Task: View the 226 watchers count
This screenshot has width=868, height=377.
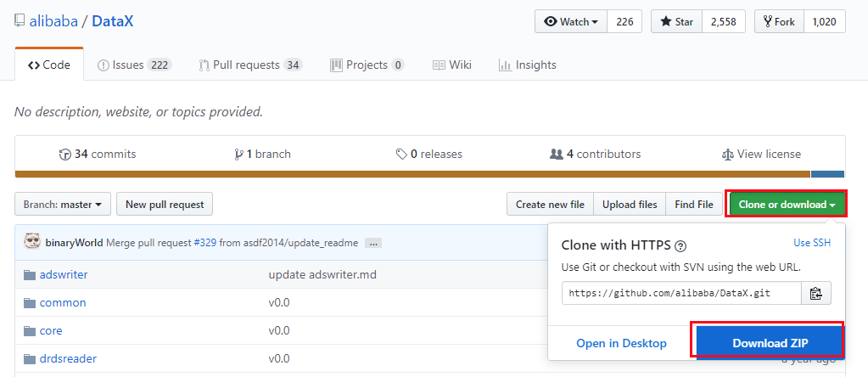Action: (x=624, y=21)
